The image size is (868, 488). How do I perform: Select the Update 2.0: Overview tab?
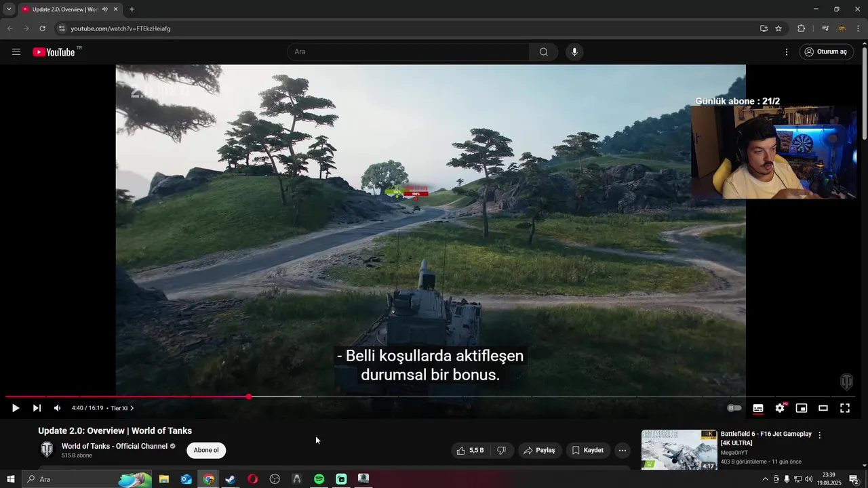64,9
